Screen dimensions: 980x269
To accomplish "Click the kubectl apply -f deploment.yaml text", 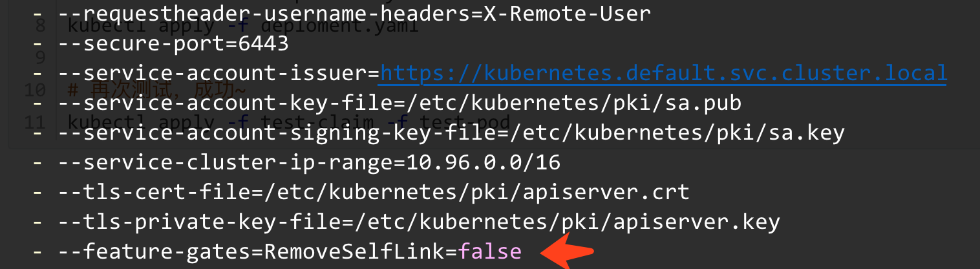I will tap(243, 28).
